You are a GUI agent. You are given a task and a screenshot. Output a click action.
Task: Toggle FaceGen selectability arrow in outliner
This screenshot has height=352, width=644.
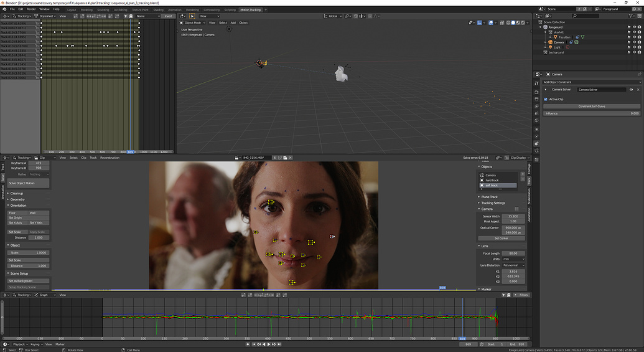(x=629, y=37)
